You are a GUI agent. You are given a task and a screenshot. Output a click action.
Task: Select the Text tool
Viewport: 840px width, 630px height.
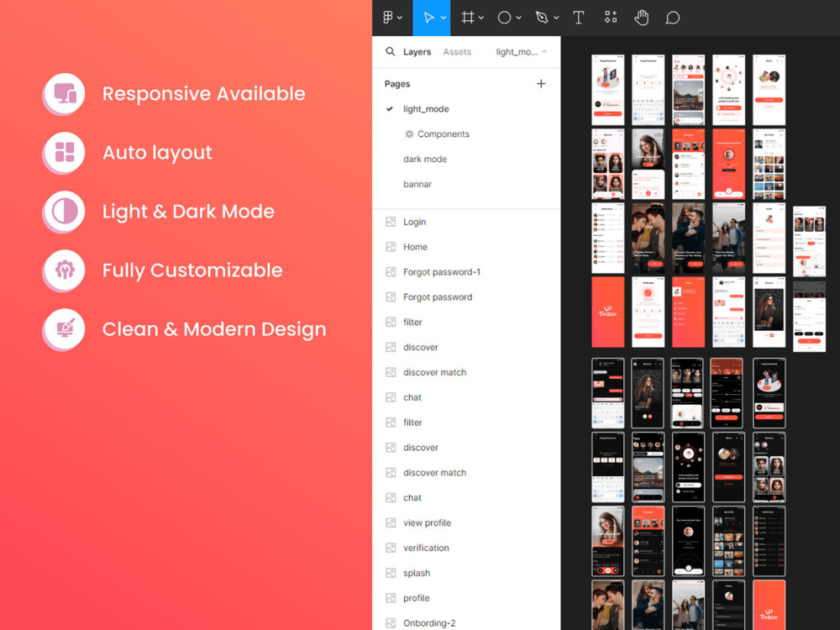(579, 18)
